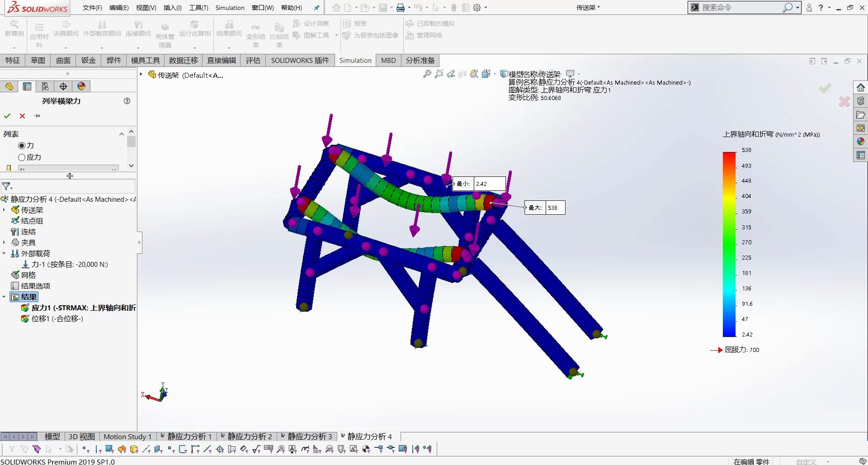Expand the 传送架 tree node
Viewport: 868px width, 465px height.
[x=4, y=210]
